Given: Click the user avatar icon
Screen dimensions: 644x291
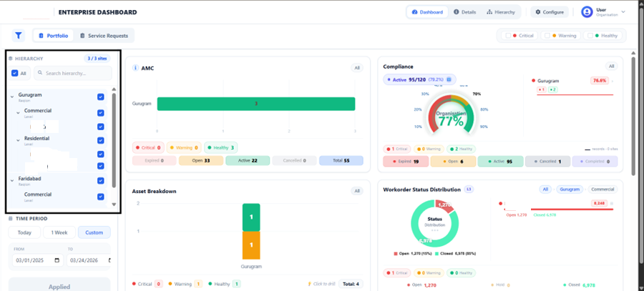Looking at the screenshot, I should click(587, 12).
